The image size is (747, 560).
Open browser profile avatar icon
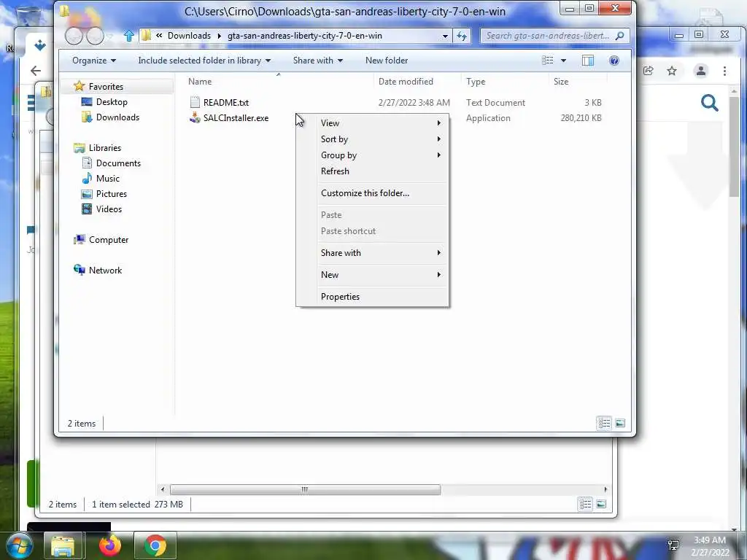[701, 71]
